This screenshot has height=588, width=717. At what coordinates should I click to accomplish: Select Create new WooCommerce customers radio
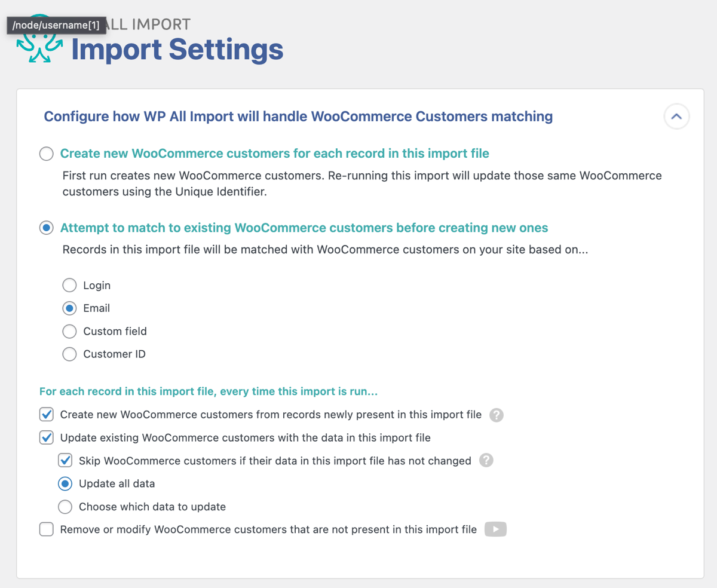pyautogui.click(x=47, y=154)
